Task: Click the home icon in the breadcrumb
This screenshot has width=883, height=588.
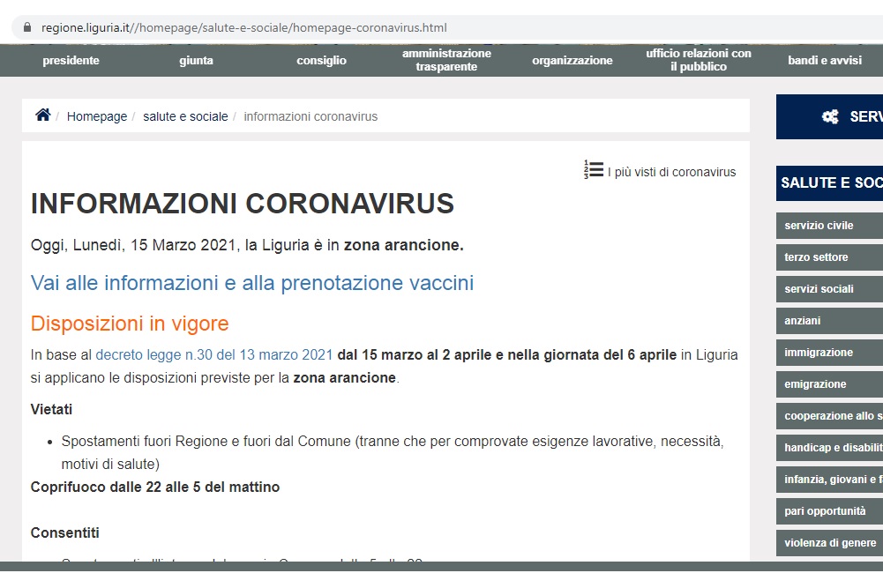Action: [x=43, y=115]
